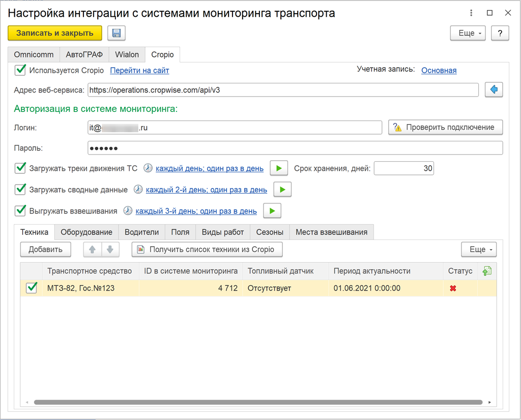Image resolution: width=521 pixels, height=420 pixels.
Task: Toggle checkbox in the МТЗ-82 row
Action: (32, 288)
